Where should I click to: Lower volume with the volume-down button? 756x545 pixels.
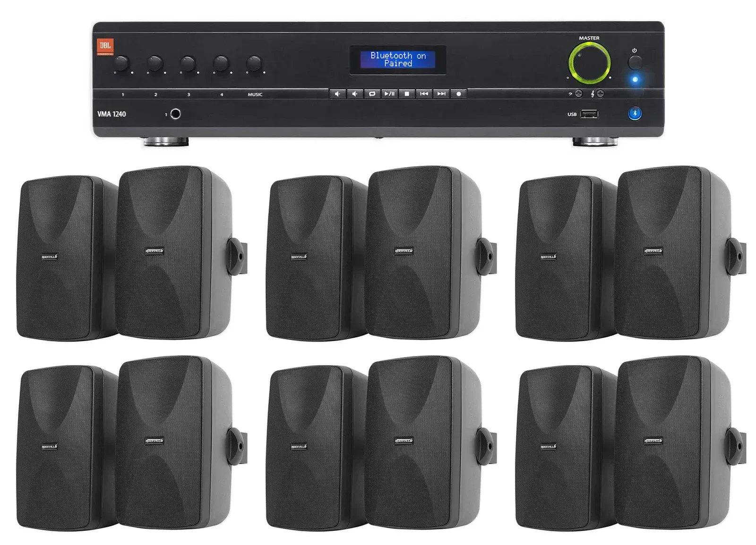pos(338,94)
